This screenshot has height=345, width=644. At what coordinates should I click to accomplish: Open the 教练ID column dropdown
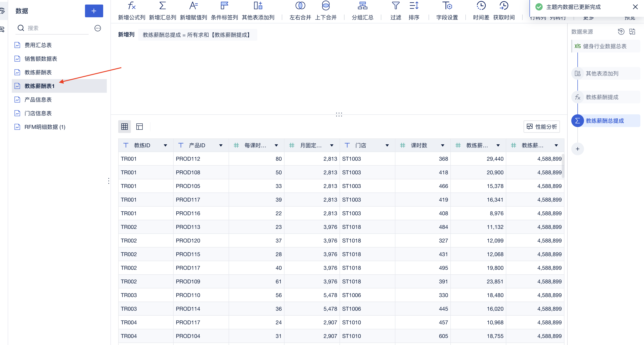165,145
